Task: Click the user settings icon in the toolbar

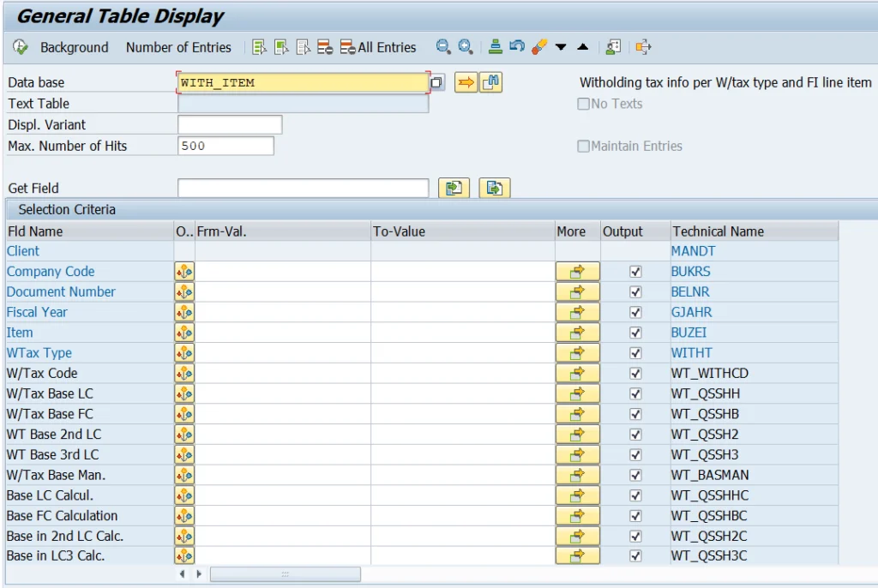Action: 613,47
